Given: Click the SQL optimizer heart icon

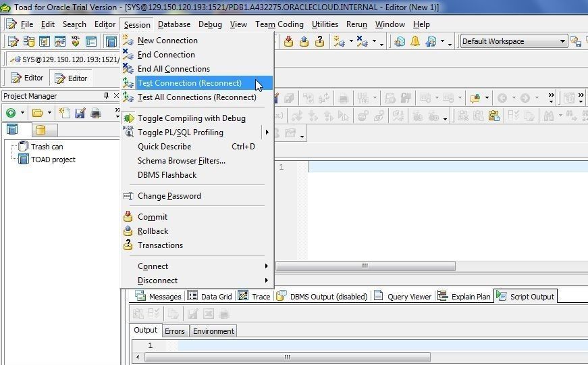Looking at the screenshot, I should point(76,41).
